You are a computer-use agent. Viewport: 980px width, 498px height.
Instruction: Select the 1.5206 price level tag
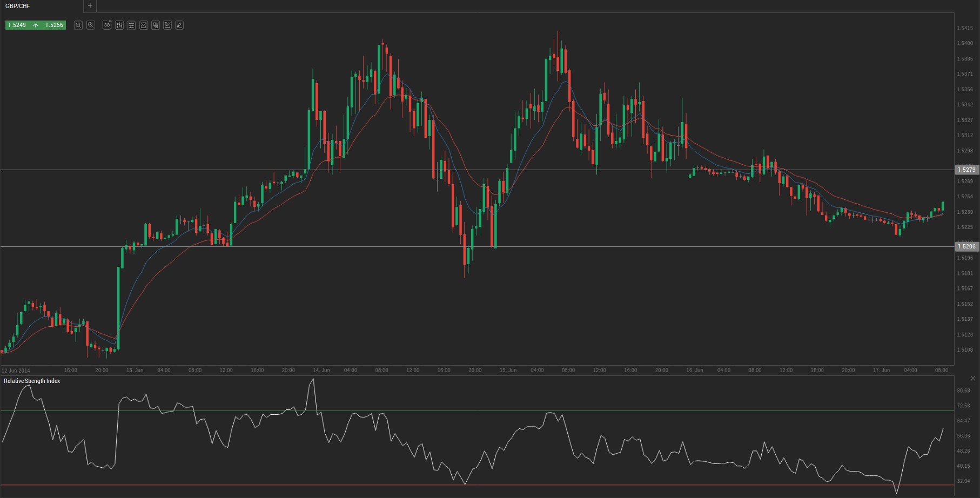(x=966, y=246)
